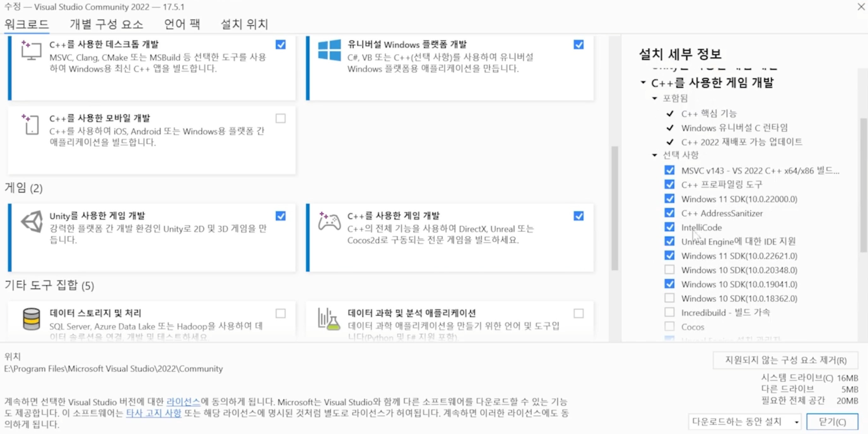This screenshot has height=434, width=868.
Task: Collapse the C++ game development details section
Action: tap(643, 83)
